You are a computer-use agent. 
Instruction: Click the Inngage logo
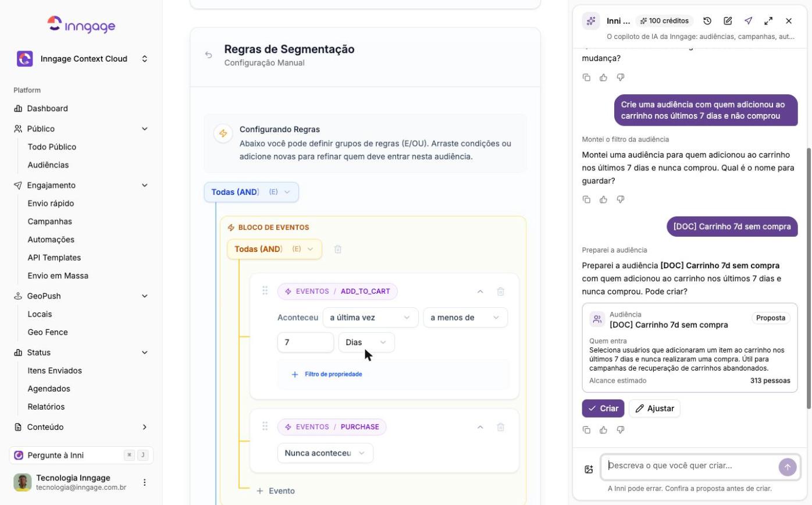81,24
